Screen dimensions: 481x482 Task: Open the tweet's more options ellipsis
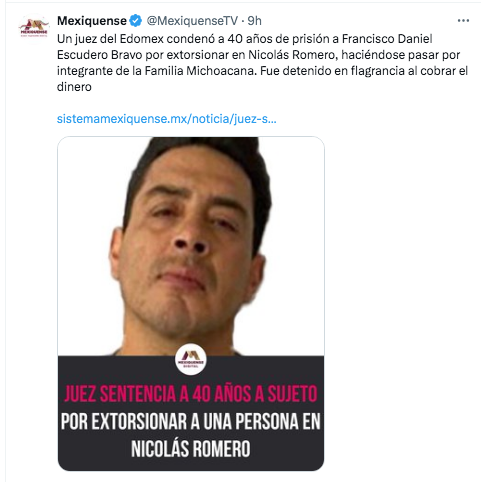tap(463, 21)
